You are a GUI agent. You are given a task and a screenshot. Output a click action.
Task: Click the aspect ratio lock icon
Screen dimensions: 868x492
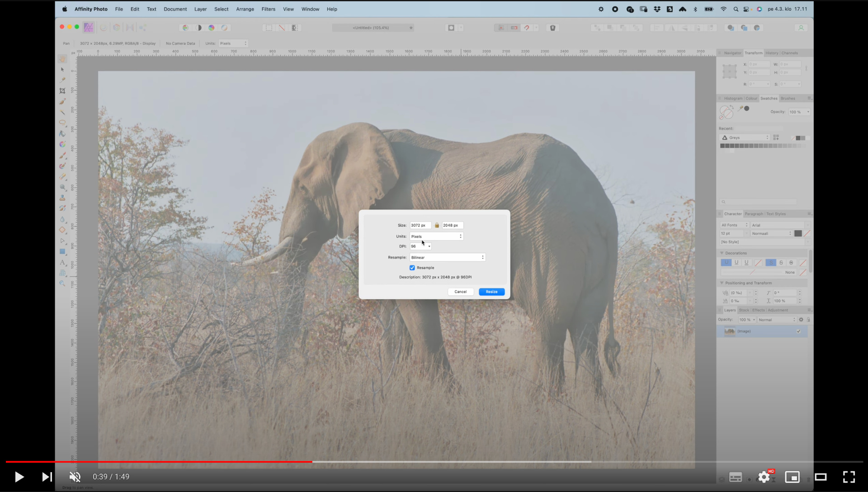click(437, 225)
